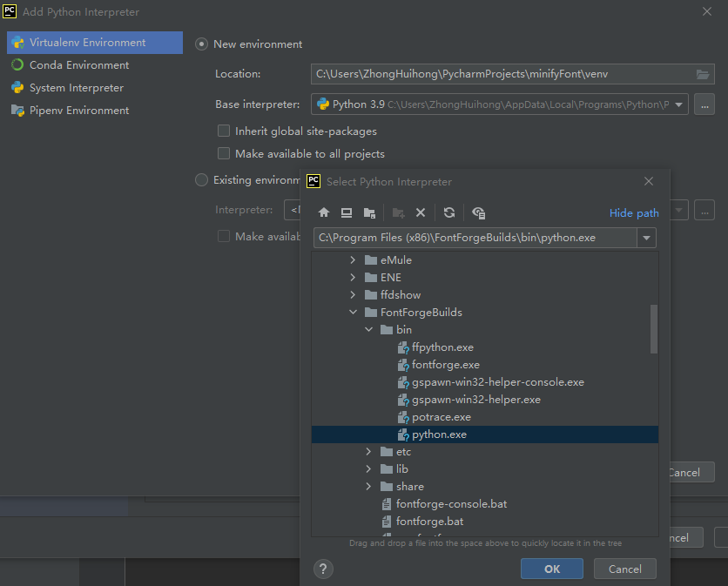Image resolution: width=728 pixels, height=586 pixels.
Task: Select Virtualenv Environment in sidebar
Action: [x=95, y=43]
